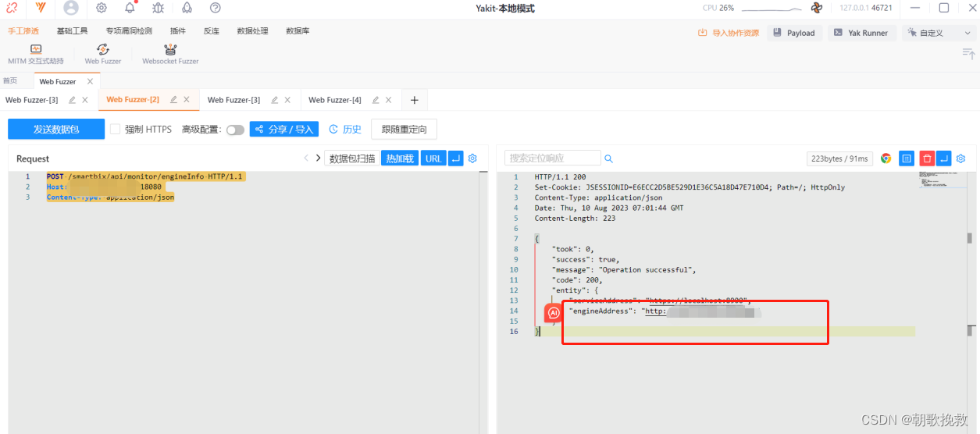The width and height of the screenshot is (980, 434).
Task: Open MITM 交互式劫持 tool
Action: pyautogui.click(x=36, y=54)
